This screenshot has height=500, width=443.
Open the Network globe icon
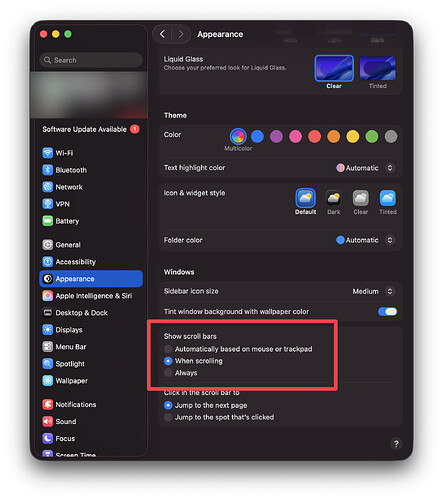point(47,187)
